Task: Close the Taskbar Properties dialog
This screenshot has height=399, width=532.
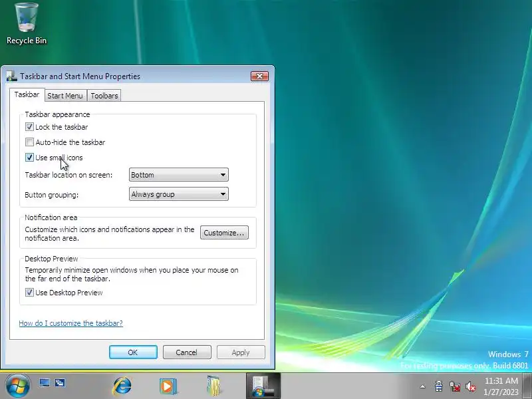Action: 259,76
